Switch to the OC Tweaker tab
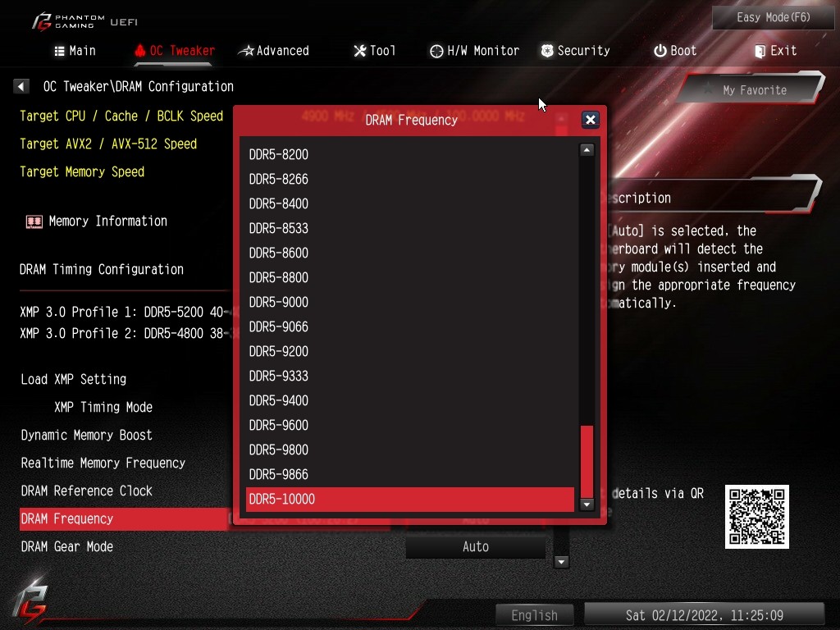 pyautogui.click(x=175, y=51)
